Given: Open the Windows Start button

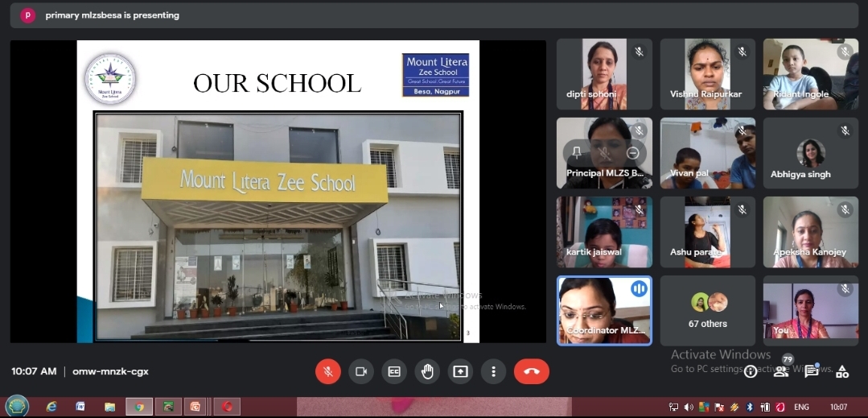Looking at the screenshot, I should pos(17,407).
